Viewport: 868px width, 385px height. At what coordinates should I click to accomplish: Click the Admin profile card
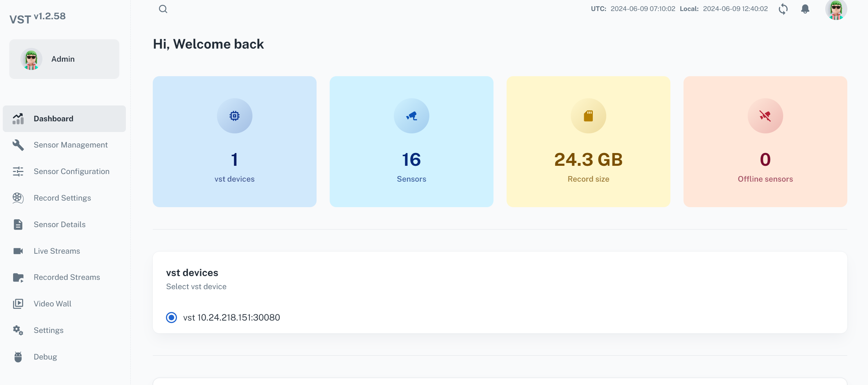(x=64, y=59)
